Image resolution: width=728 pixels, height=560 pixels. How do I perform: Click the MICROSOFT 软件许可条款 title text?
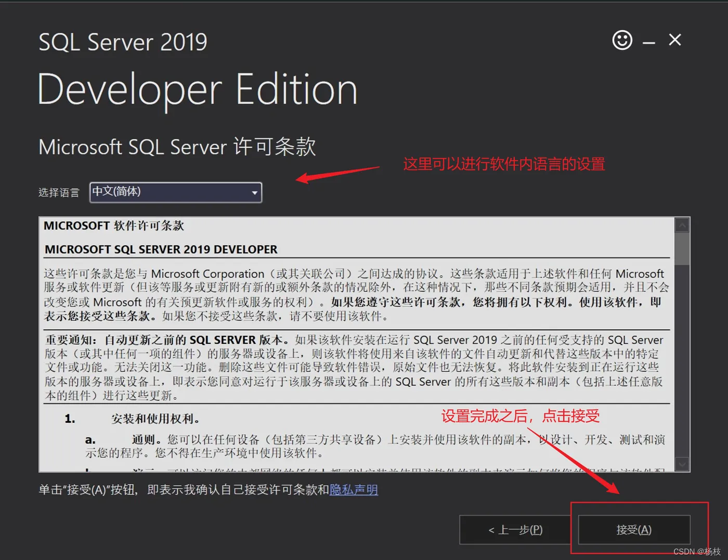point(114,226)
